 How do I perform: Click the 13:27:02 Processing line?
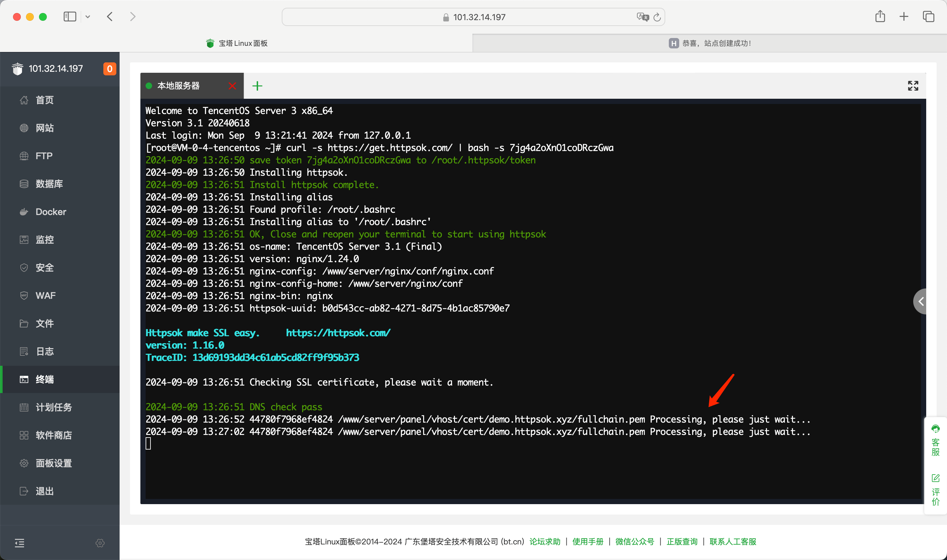(x=478, y=431)
